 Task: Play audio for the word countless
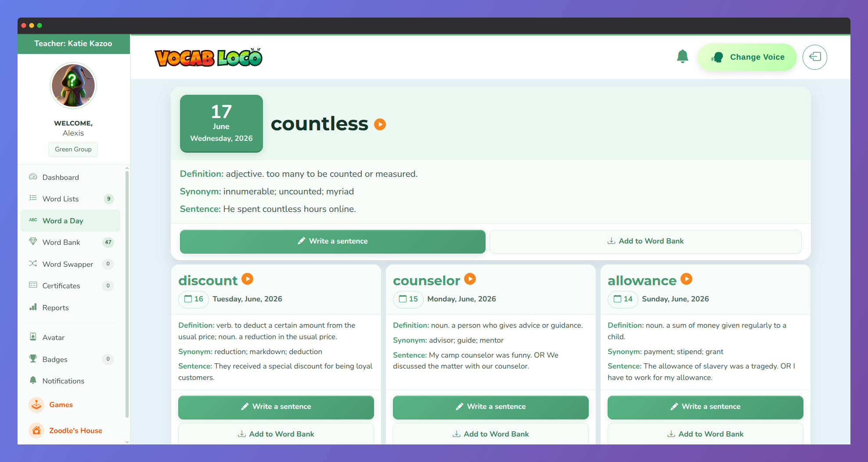tap(380, 125)
